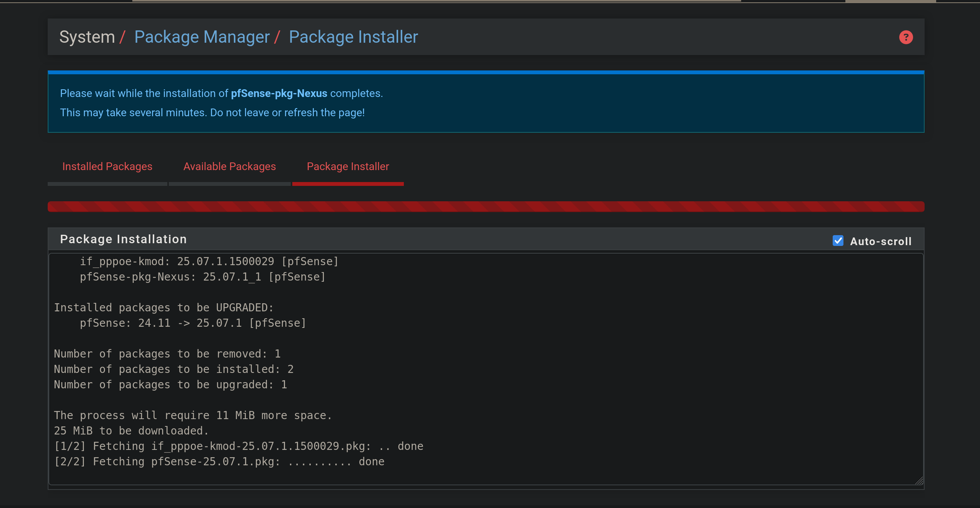Open the Package Manager breadcrumb link
This screenshot has width=980, height=508.
202,37
